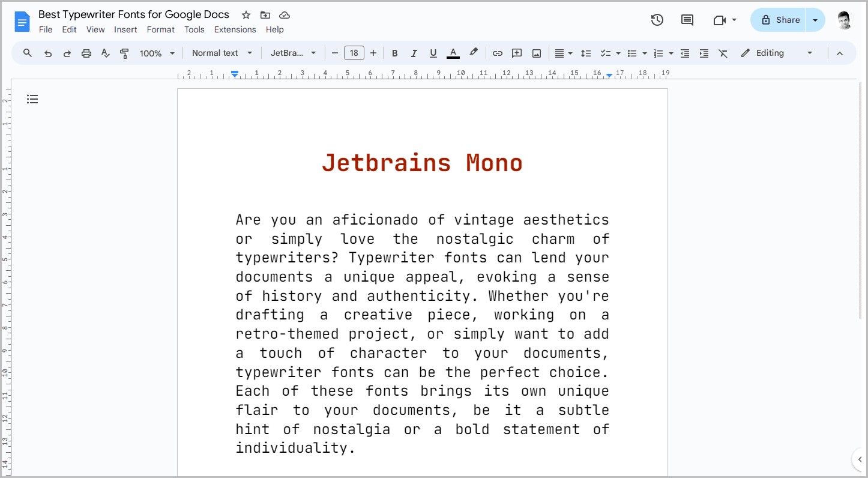Click the left indent ruler marker
This screenshot has height=478, width=868.
235,74
